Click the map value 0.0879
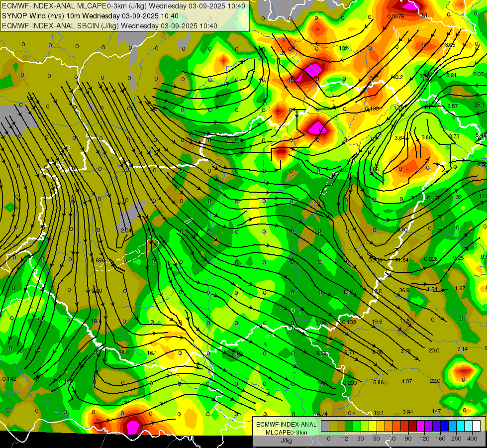The width and height of the screenshot is (487, 448). coord(395,16)
